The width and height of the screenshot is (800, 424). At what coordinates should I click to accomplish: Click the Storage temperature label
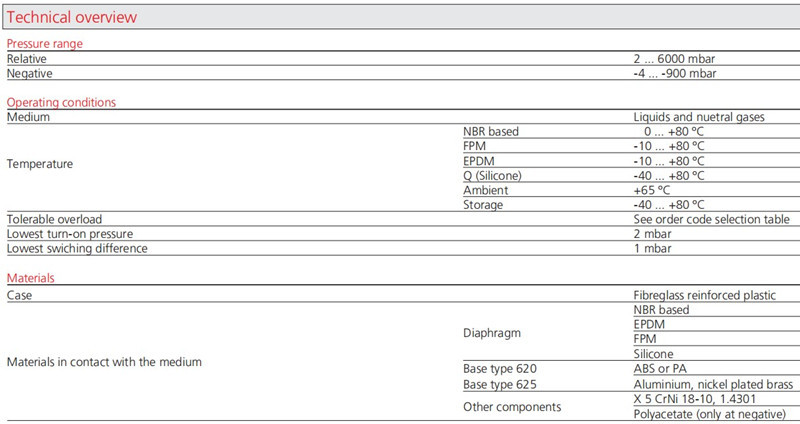pyautogui.click(x=485, y=205)
